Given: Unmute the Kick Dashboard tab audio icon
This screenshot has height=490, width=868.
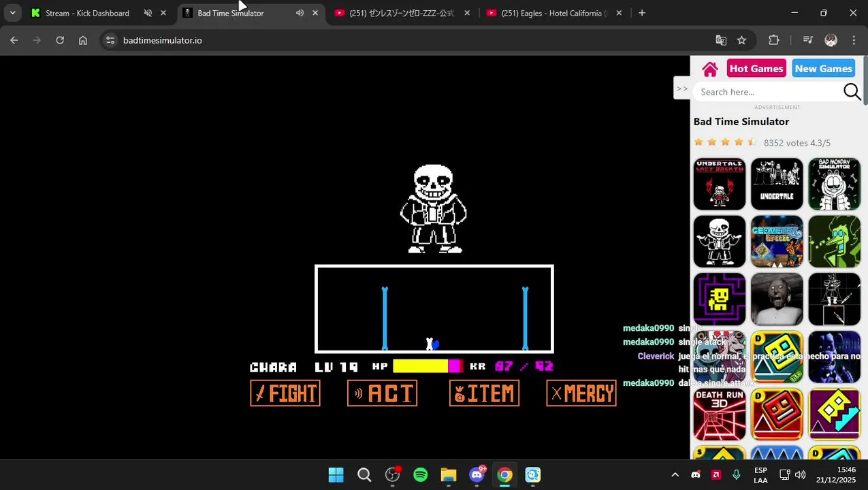Looking at the screenshot, I should (x=148, y=13).
